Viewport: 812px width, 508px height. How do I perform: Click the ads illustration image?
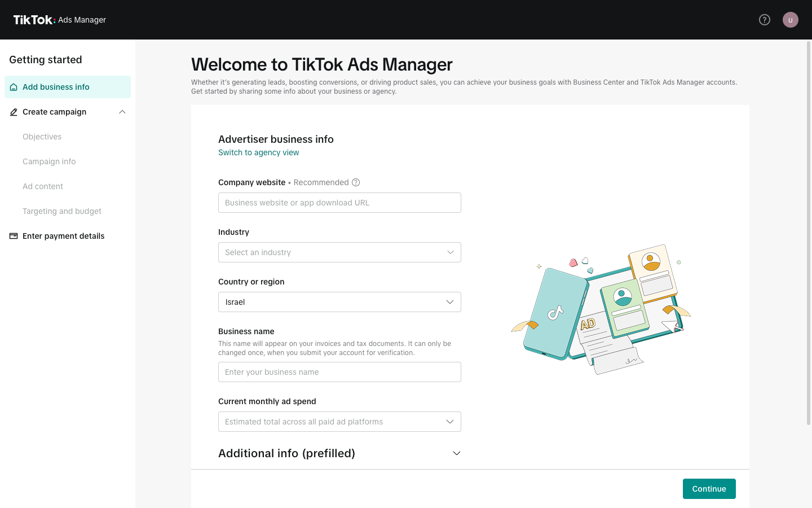[x=601, y=309]
